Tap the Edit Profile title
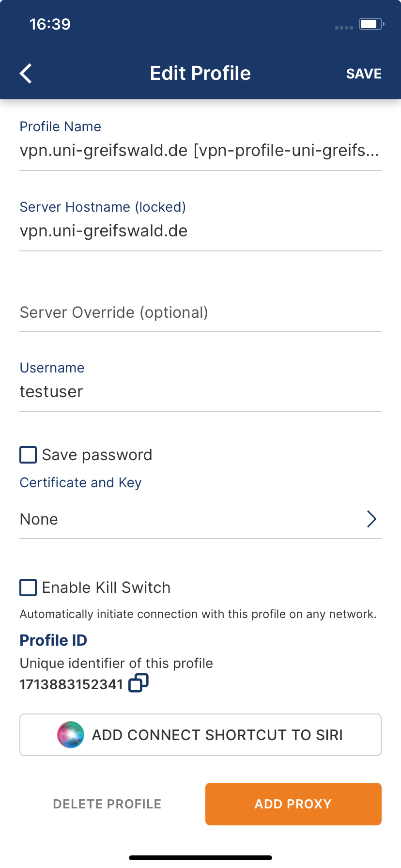Screen dimensions: 401x868 200,74
